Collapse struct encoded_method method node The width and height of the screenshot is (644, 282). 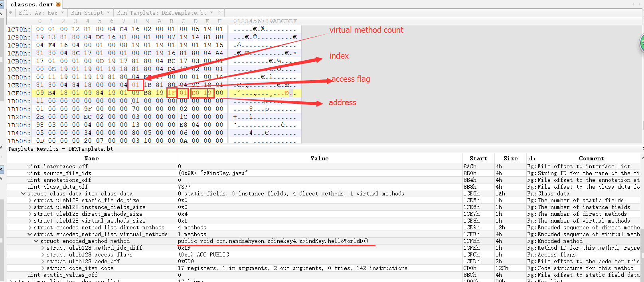point(36,241)
